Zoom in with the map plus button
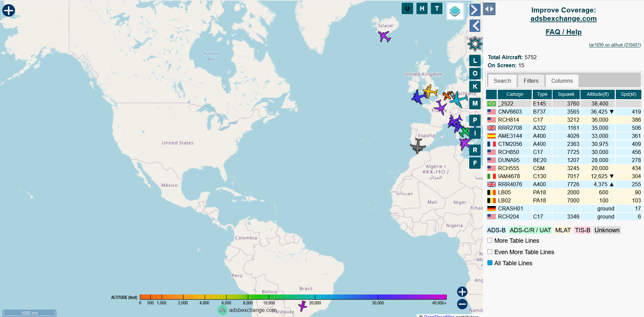Screen dimensions: 644x317 [x=462, y=292]
